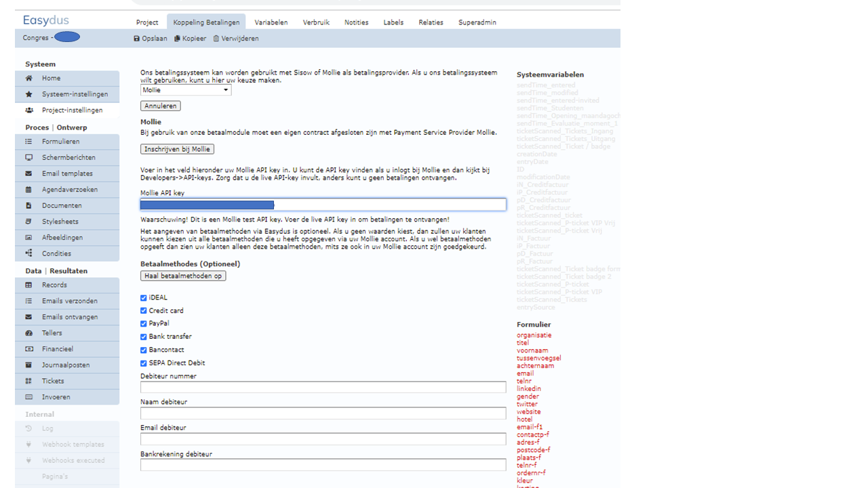This screenshot has height=488, width=868.
Task: Open Emails verzonden in sidebar
Action: pos(67,301)
